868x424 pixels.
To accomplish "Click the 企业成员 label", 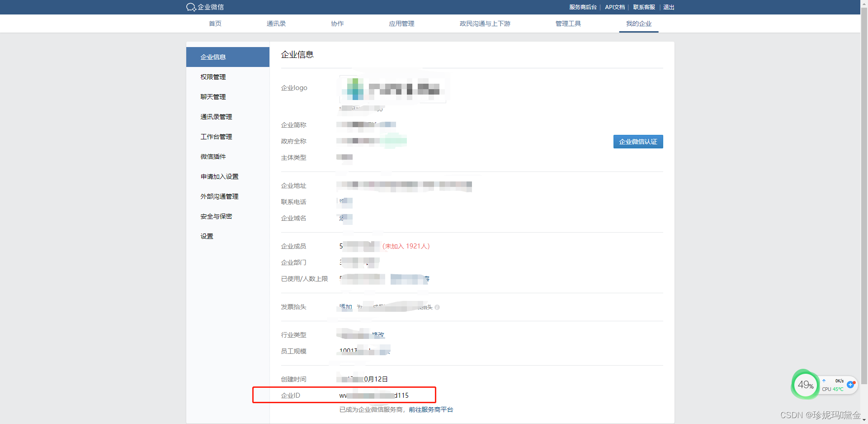I will coord(293,246).
